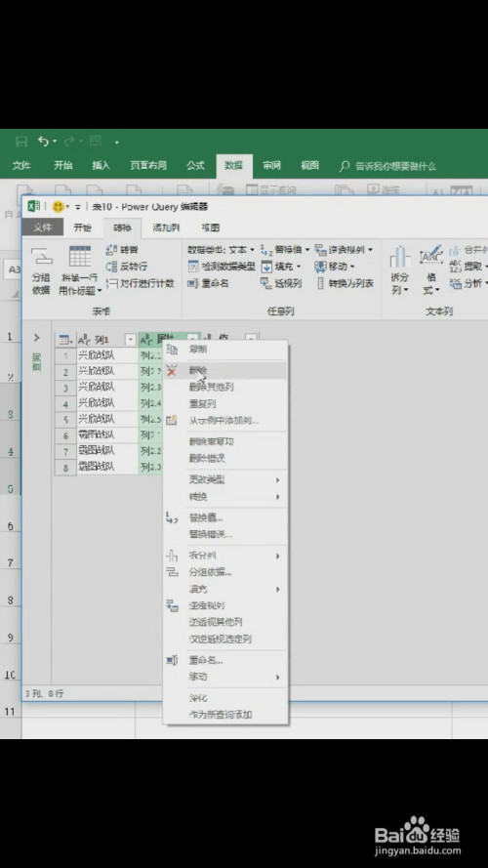Click the 分组依据 ribbon icon

(40, 269)
